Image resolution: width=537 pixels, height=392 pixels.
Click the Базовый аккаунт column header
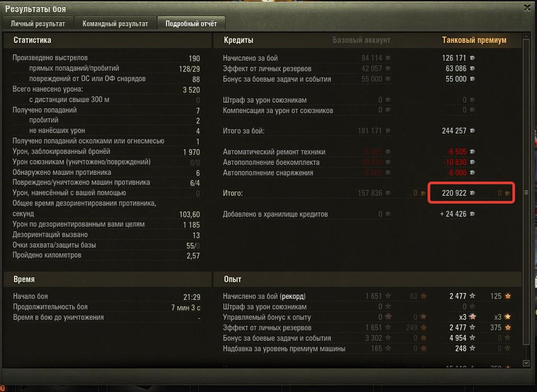(x=361, y=40)
